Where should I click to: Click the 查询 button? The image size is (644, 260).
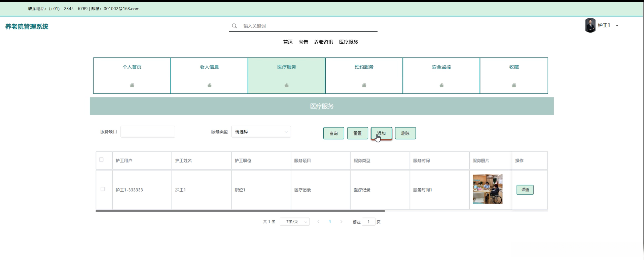pyautogui.click(x=334, y=133)
